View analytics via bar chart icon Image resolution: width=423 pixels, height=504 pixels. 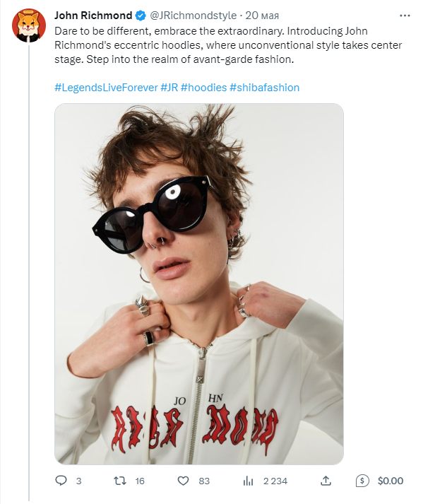click(x=248, y=481)
